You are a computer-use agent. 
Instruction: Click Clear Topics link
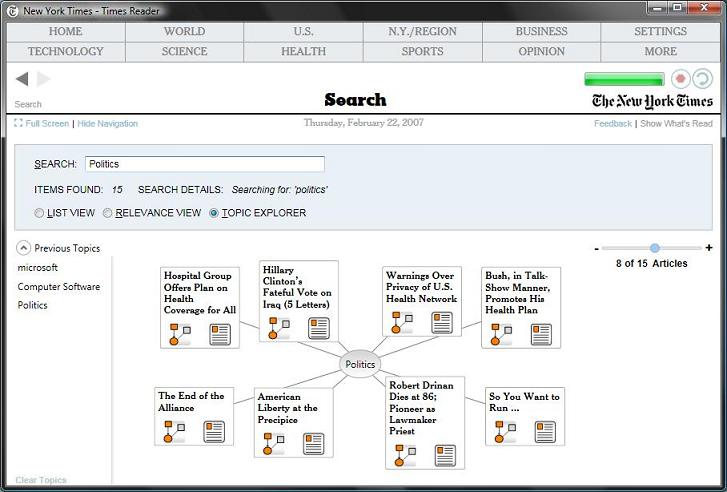(41, 480)
